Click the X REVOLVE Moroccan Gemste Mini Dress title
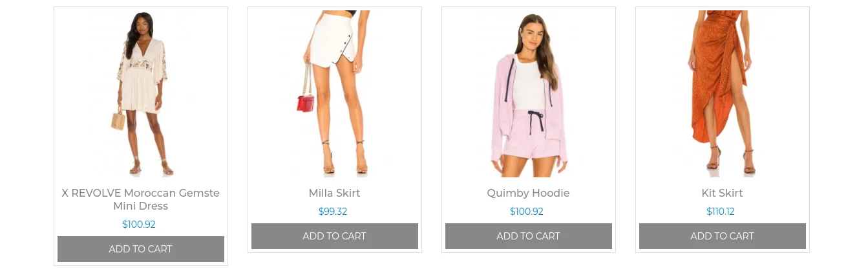 tap(141, 199)
